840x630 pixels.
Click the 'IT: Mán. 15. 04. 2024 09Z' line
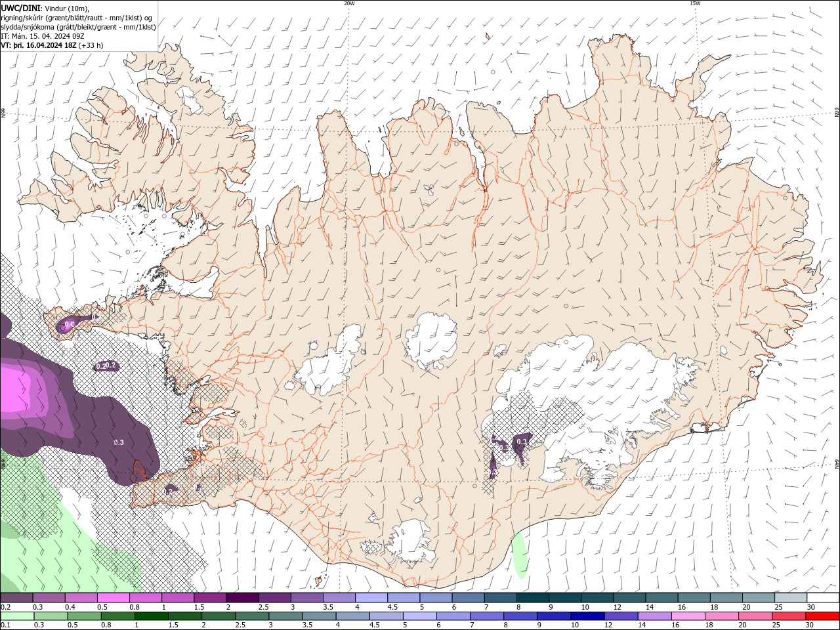click(43, 37)
